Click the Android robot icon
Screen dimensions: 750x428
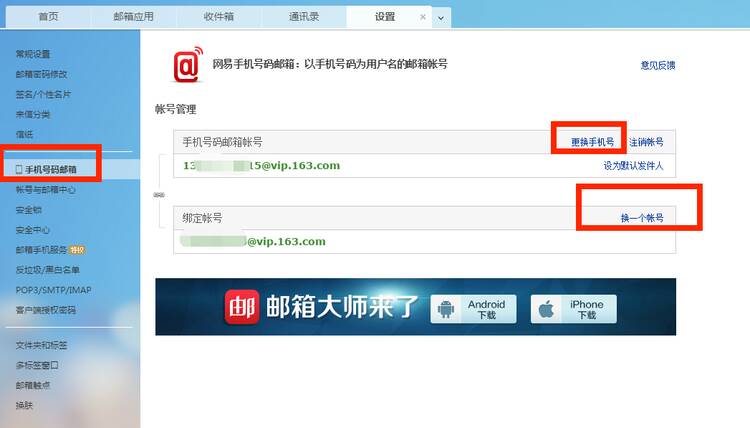tap(446, 309)
